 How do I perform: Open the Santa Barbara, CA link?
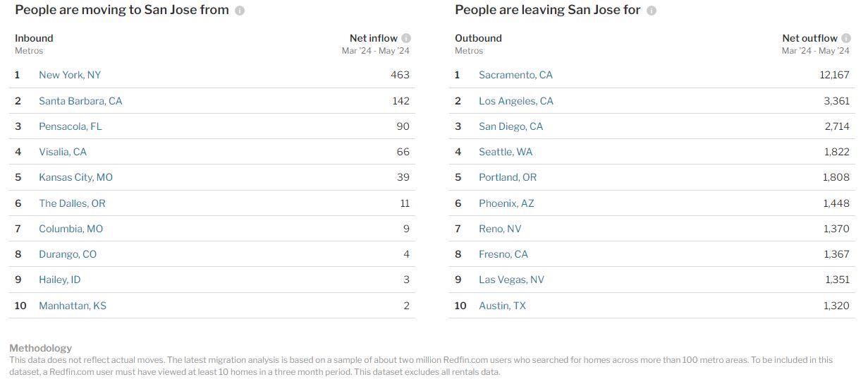point(80,101)
